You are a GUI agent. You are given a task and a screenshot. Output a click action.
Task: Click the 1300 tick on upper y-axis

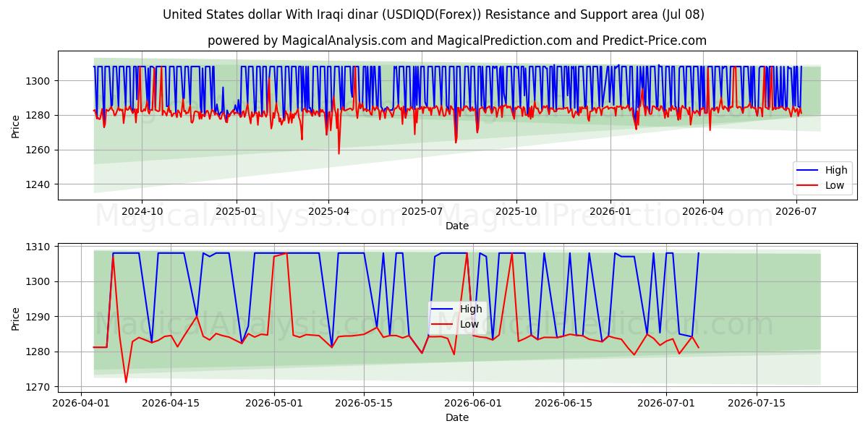click(x=39, y=81)
